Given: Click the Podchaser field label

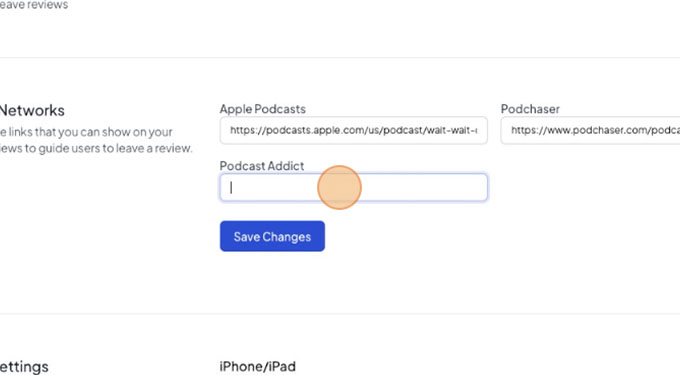Looking at the screenshot, I should pyautogui.click(x=530, y=109).
